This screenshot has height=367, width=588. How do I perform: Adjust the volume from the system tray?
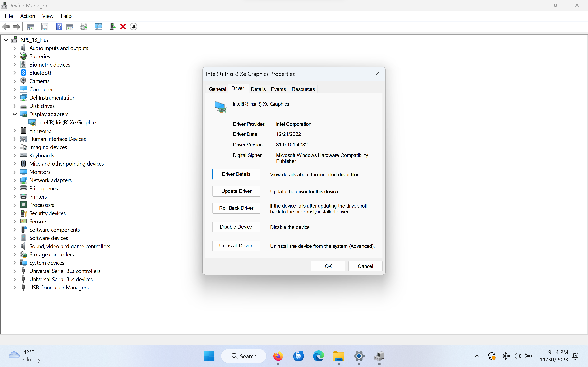tap(517, 356)
